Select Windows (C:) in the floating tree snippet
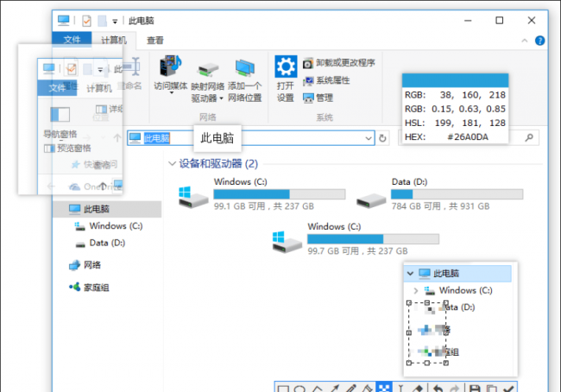Viewport: 561px width, 392px height. (458, 290)
